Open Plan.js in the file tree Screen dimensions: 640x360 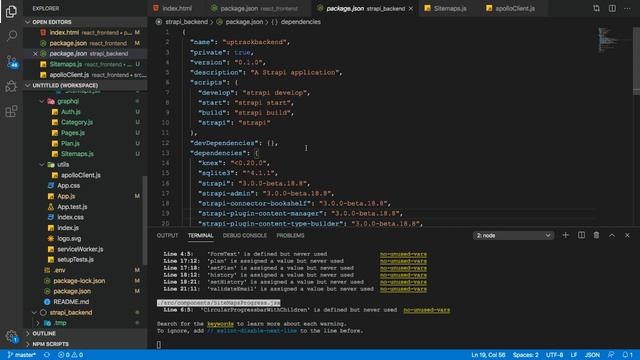[x=70, y=144]
